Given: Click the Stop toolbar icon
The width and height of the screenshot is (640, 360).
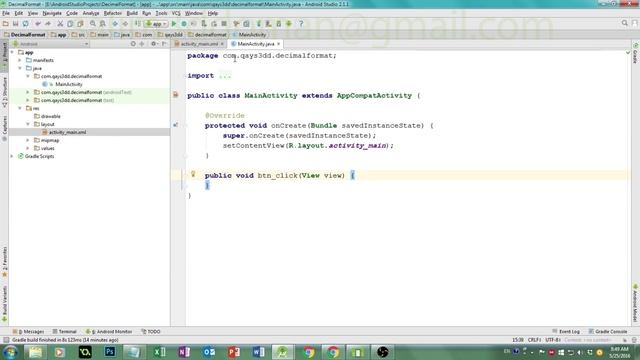Looking at the screenshot, I should pyautogui.click(x=224, y=24).
